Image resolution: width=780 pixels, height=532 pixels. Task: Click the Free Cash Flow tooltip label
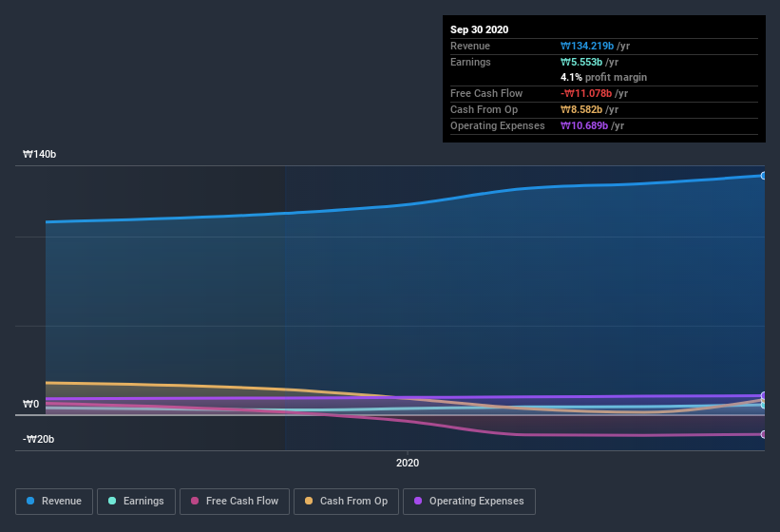click(486, 93)
